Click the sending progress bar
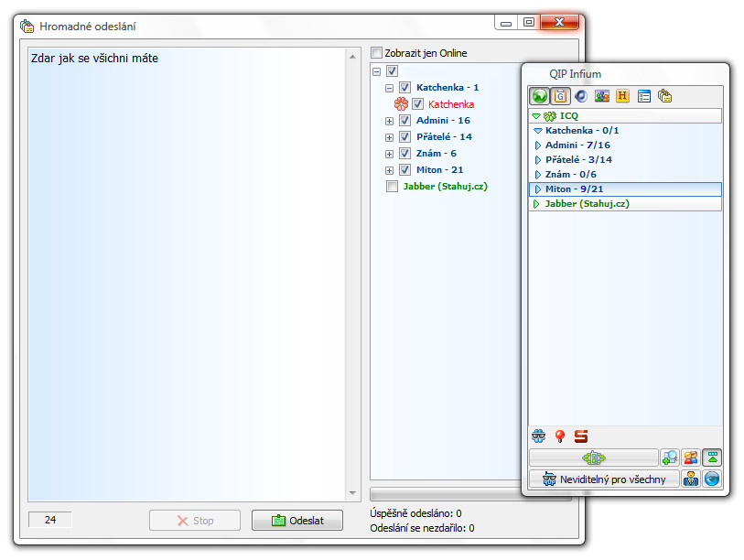Image resolution: width=744 pixels, height=560 pixels. (446, 494)
